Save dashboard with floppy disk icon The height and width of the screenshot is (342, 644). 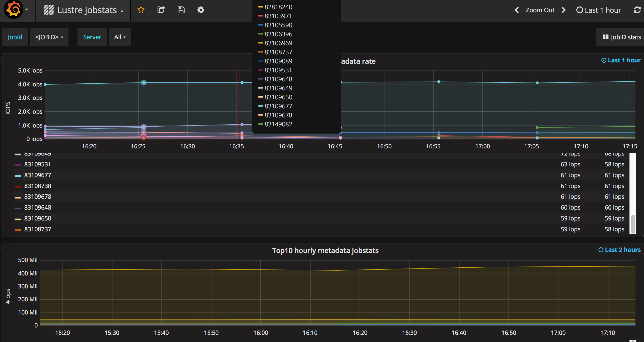click(x=181, y=10)
